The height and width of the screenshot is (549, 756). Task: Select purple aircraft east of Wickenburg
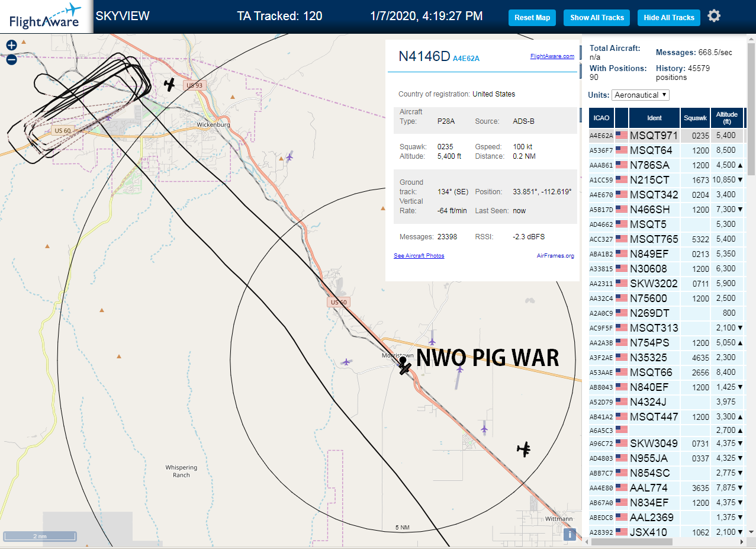289,157
